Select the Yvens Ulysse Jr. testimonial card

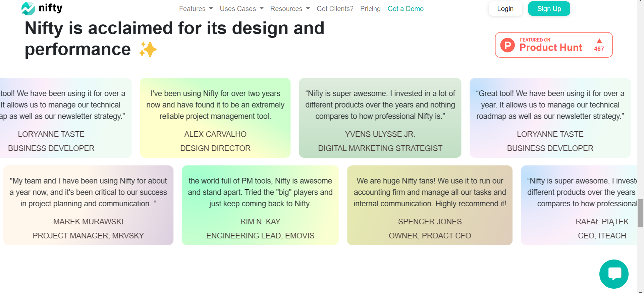click(380, 118)
